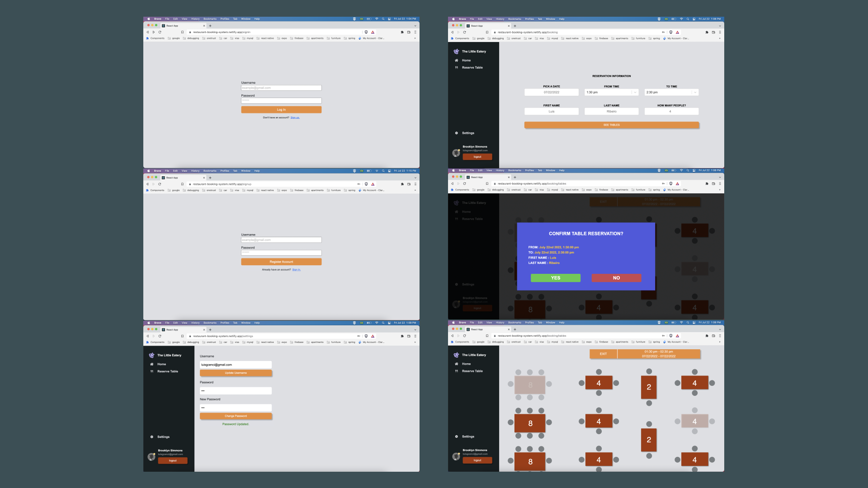Viewport: 868px width, 488px height.
Task: Click the Register Account button on the signup page
Action: coord(281,262)
